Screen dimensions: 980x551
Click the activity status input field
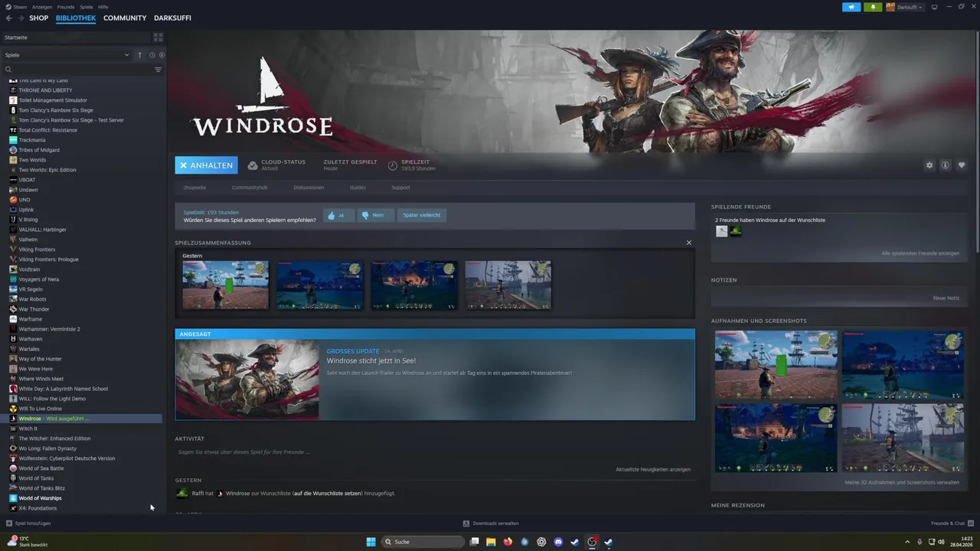[x=434, y=452]
